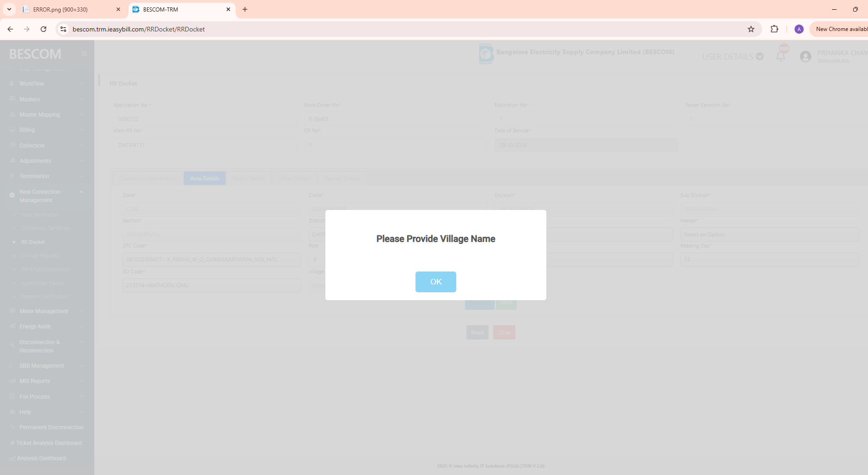The height and width of the screenshot is (475, 868).
Task: Click the Adjustments sidebar icon
Action: [12, 161]
